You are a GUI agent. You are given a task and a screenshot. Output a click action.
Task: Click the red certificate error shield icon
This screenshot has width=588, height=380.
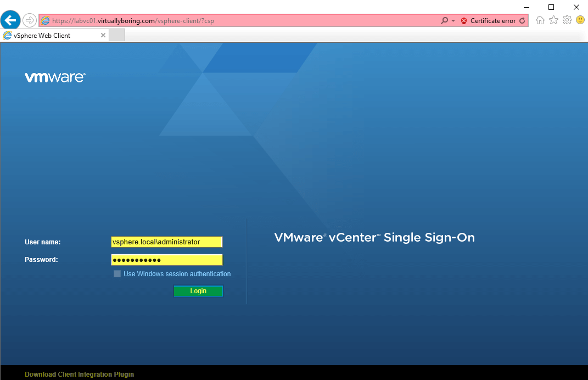(464, 21)
